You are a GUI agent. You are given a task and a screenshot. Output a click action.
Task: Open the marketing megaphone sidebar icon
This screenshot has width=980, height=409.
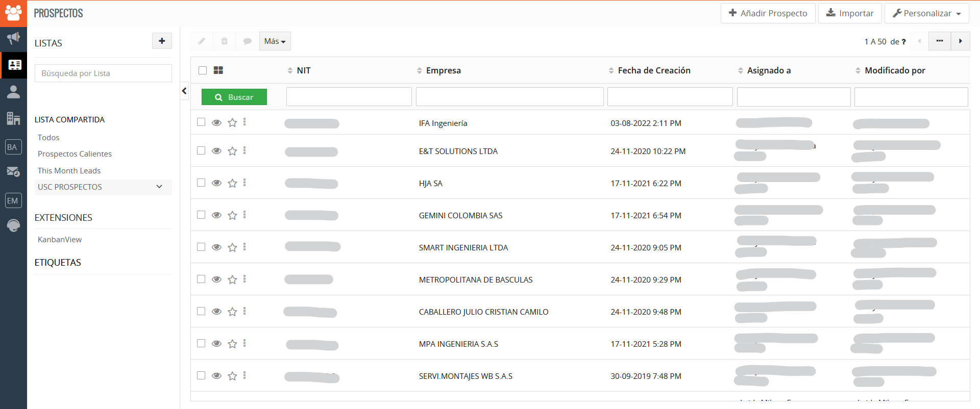[x=13, y=38]
